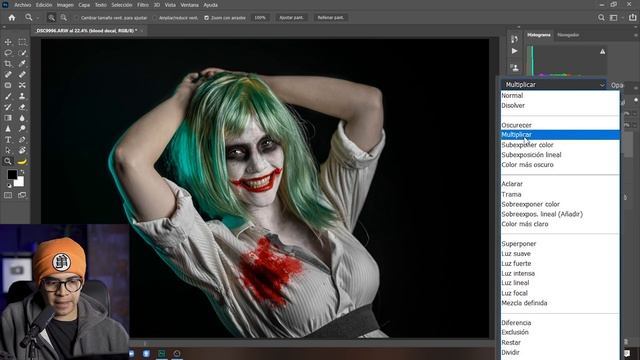Enable 'Cambiar tamaño vent. para ajustar' checkbox
The image size is (640, 360).
tap(76, 18)
